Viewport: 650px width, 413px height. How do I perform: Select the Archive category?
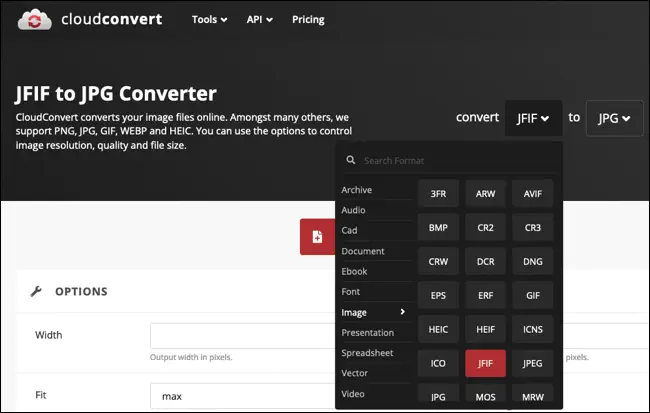357,190
